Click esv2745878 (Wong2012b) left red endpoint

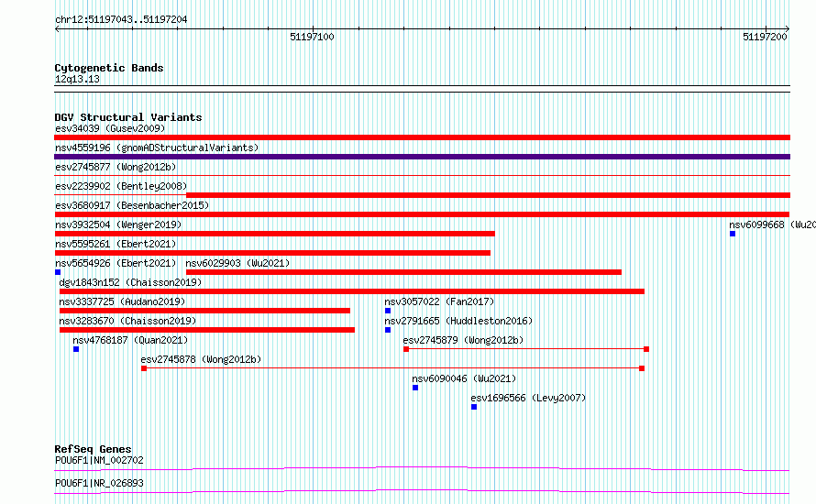144,368
